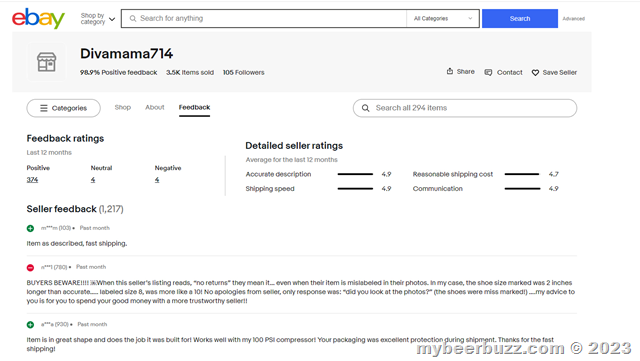The image size is (640, 361).
Task: Expand the All Categories dropdown
Action: 443,18
